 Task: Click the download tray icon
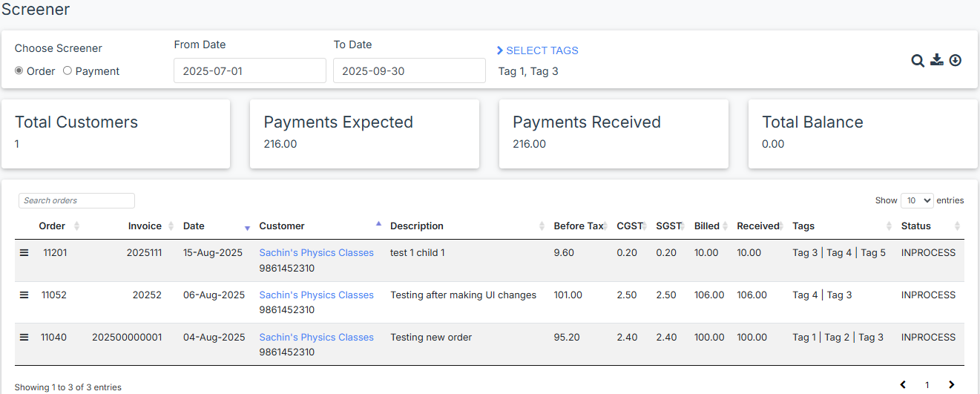(x=937, y=60)
